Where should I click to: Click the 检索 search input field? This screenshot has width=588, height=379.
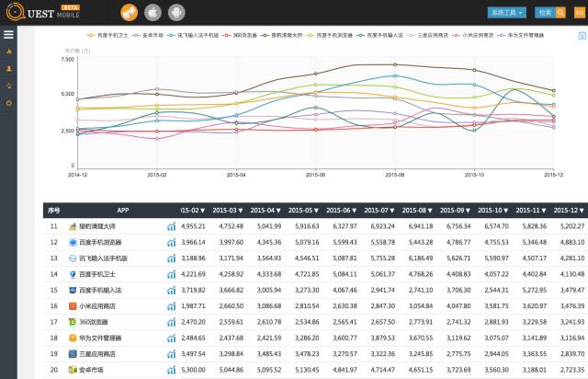(x=545, y=13)
